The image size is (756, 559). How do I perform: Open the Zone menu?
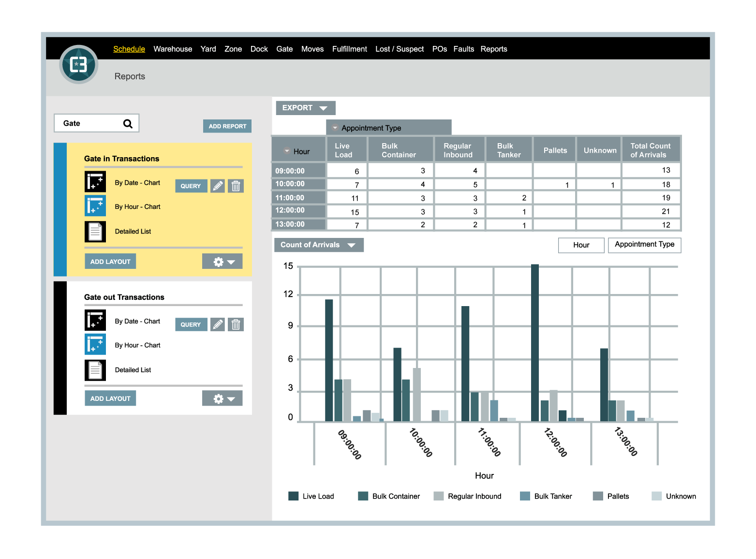(233, 49)
